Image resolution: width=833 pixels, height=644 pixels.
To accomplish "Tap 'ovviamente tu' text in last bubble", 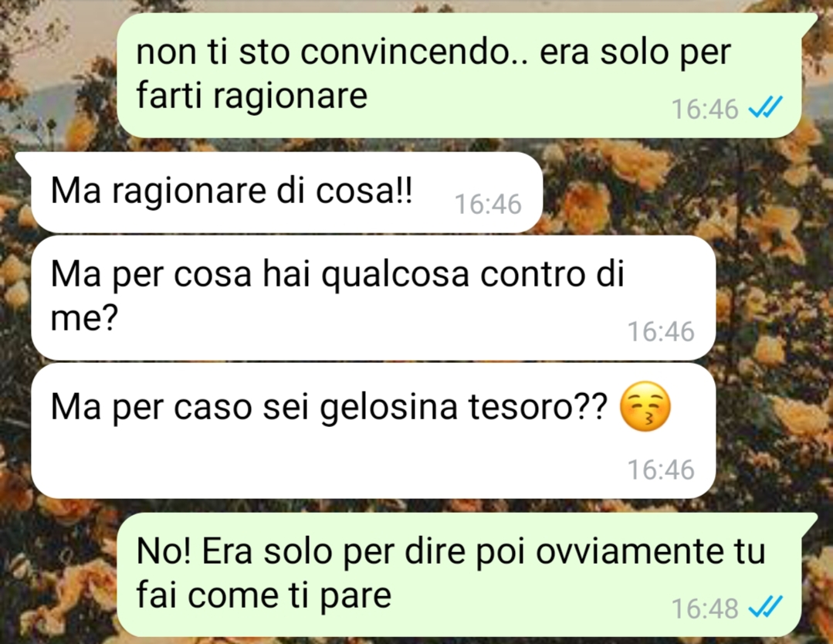I will tap(650, 552).
